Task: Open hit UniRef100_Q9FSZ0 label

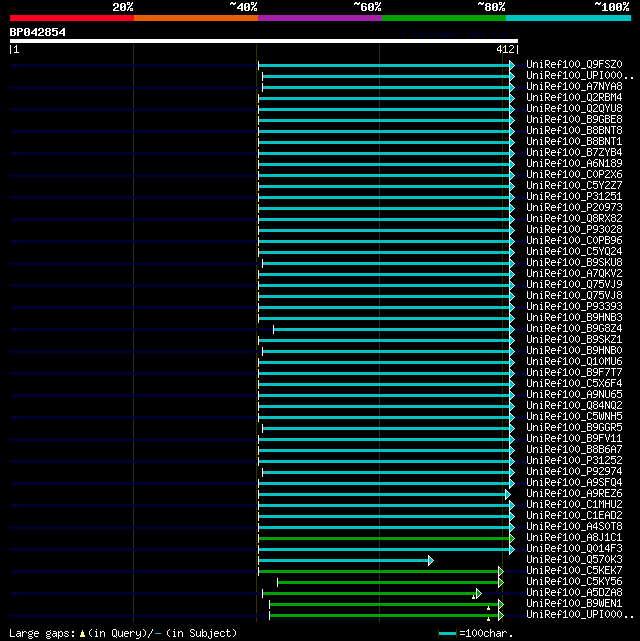Action: (x=574, y=65)
